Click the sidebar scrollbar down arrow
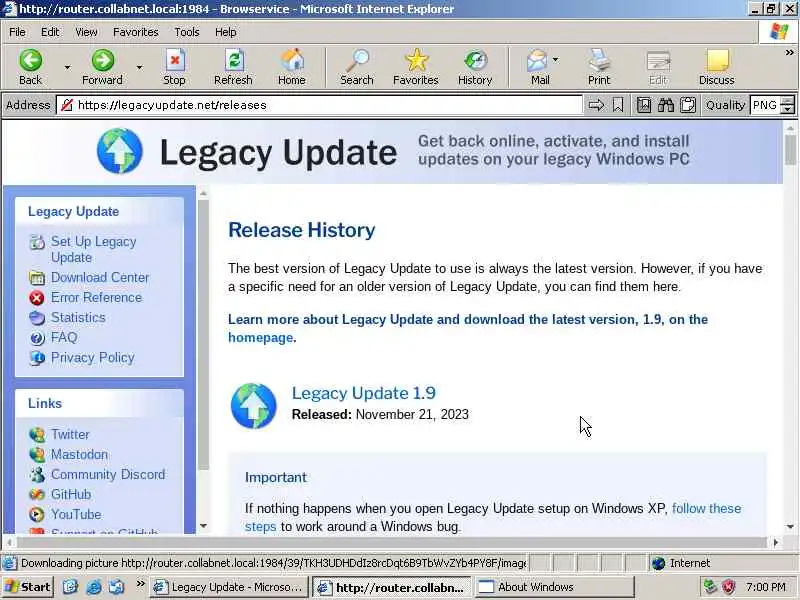800x600 pixels. [x=204, y=526]
